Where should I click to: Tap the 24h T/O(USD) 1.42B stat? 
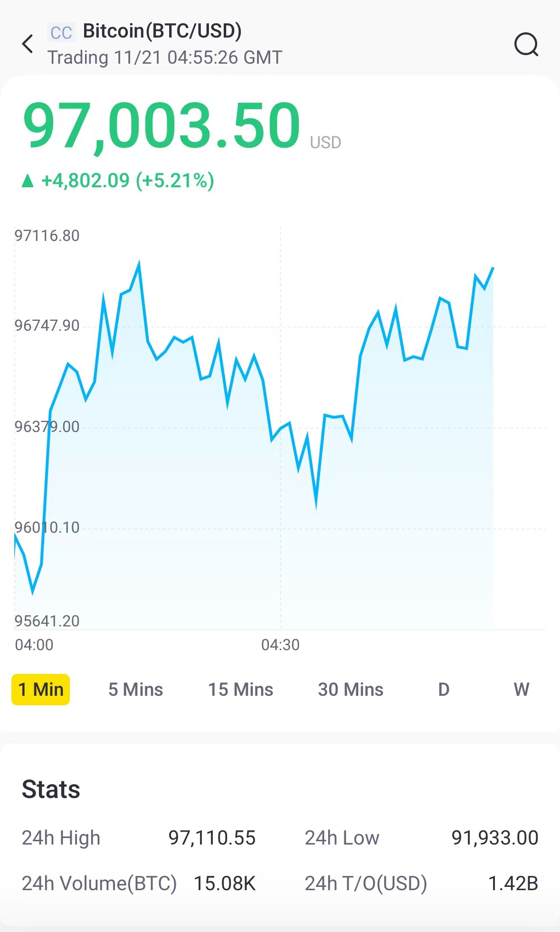point(421,884)
